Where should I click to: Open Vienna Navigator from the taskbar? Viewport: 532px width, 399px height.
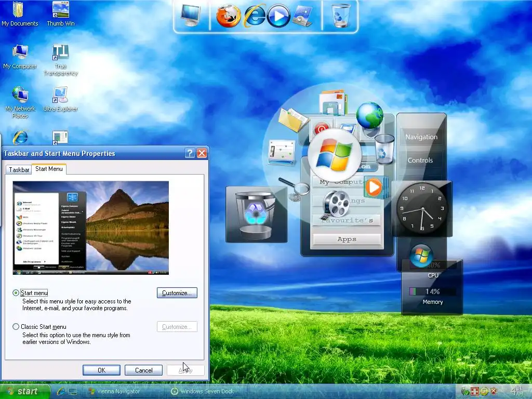click(122, 391)
